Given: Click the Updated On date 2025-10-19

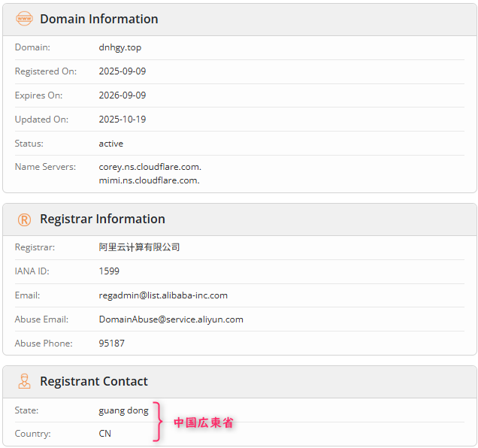Looking at the screenshot, I should coord(123,120).
